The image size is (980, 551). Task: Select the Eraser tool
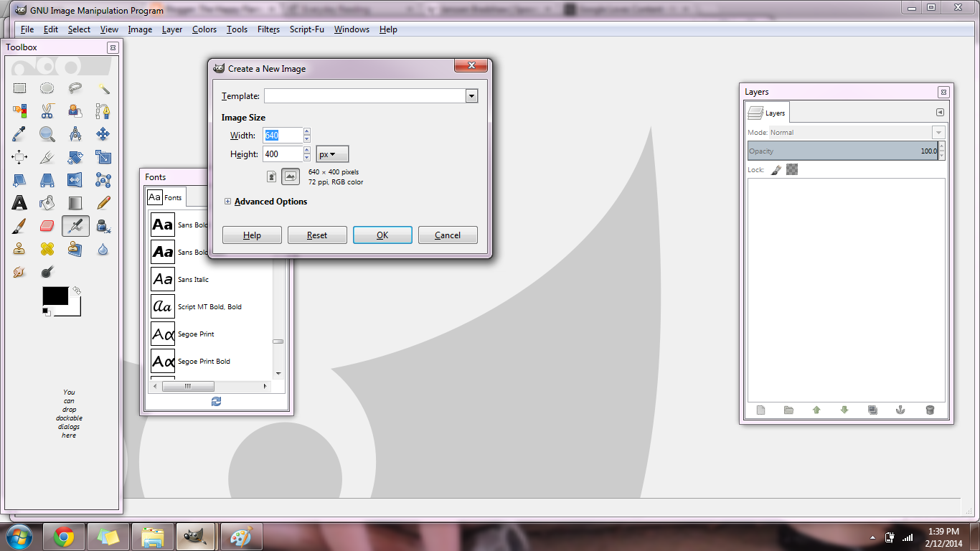click(47, 226)
